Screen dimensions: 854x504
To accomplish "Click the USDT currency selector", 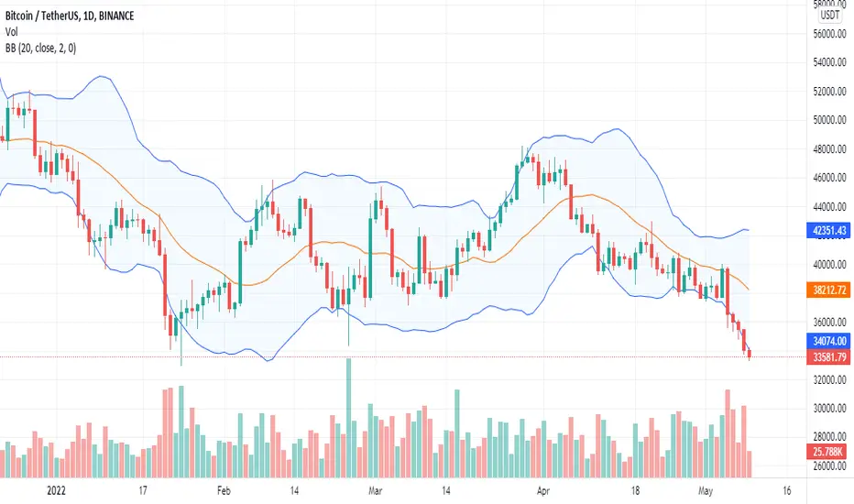I will click(830, 16).
